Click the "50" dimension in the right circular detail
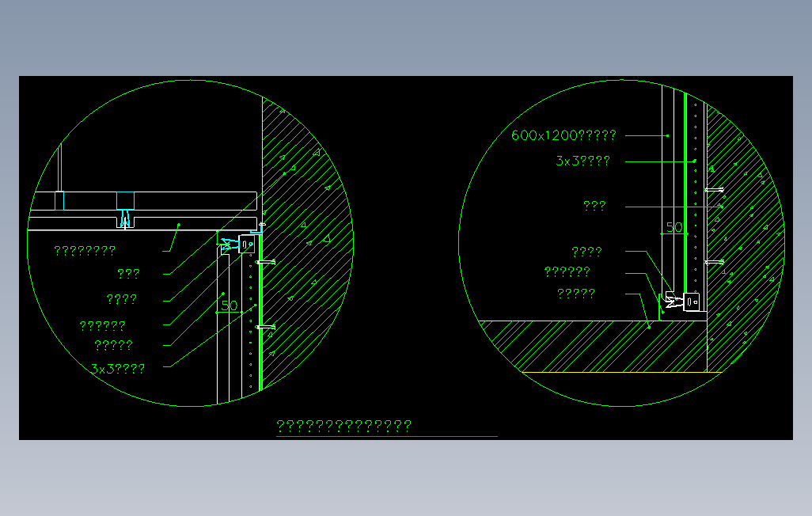Image resolution: width=812 pixels, height=516 pixels. [674, 227]
